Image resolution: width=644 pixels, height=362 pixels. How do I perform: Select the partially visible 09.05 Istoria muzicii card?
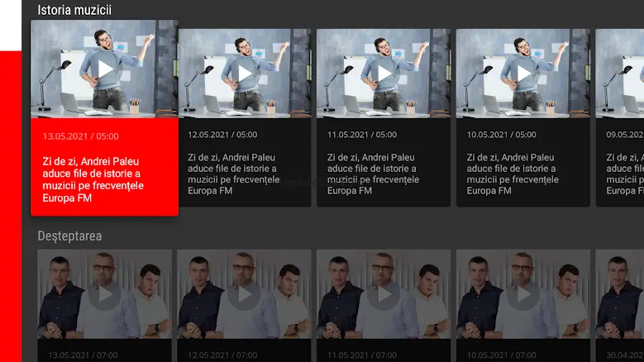[x=620, y=118]
